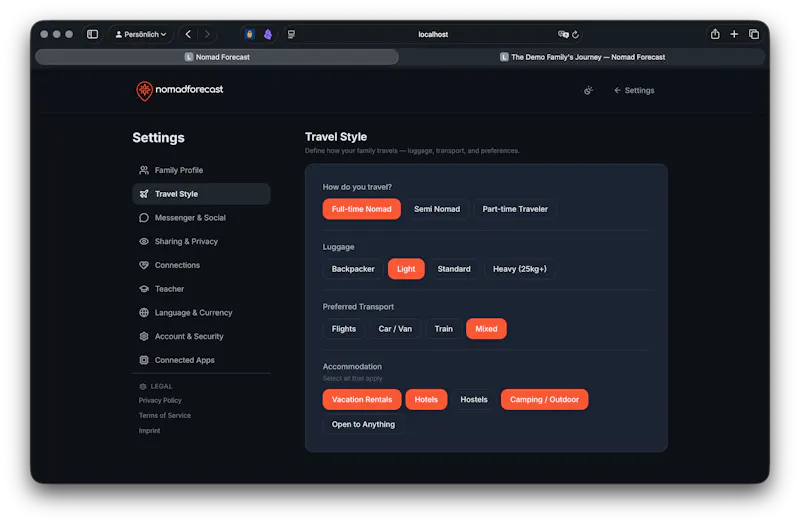Open Sharing & Privacy settings
Screen dimensions: 800x524
[201, 241]
